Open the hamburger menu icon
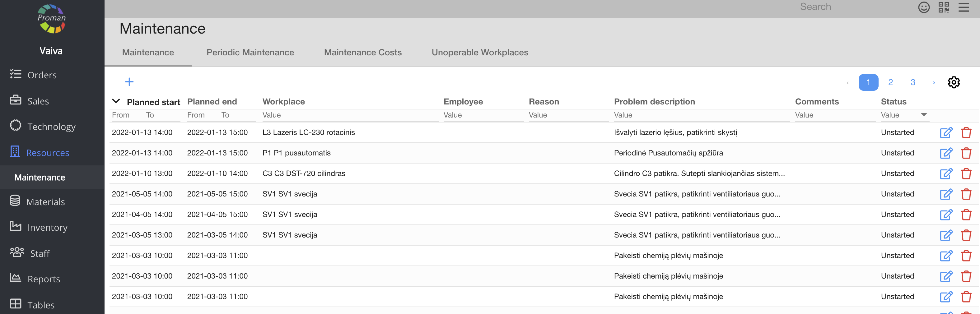980x314 pixels. pyautogui.click(x=963, y=7)
